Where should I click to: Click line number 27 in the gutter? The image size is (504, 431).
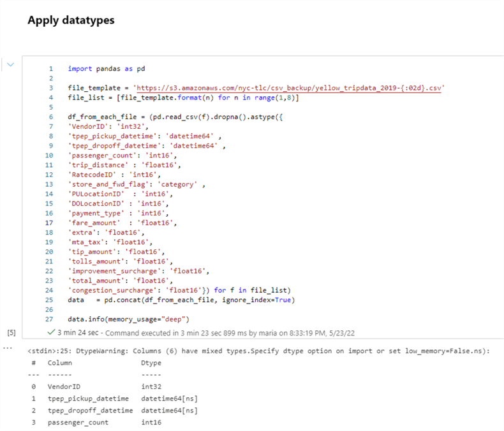[x=49, y=319]
